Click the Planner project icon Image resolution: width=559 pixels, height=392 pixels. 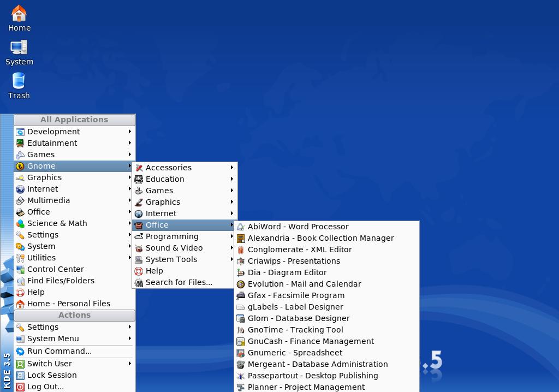coord(241,388)
